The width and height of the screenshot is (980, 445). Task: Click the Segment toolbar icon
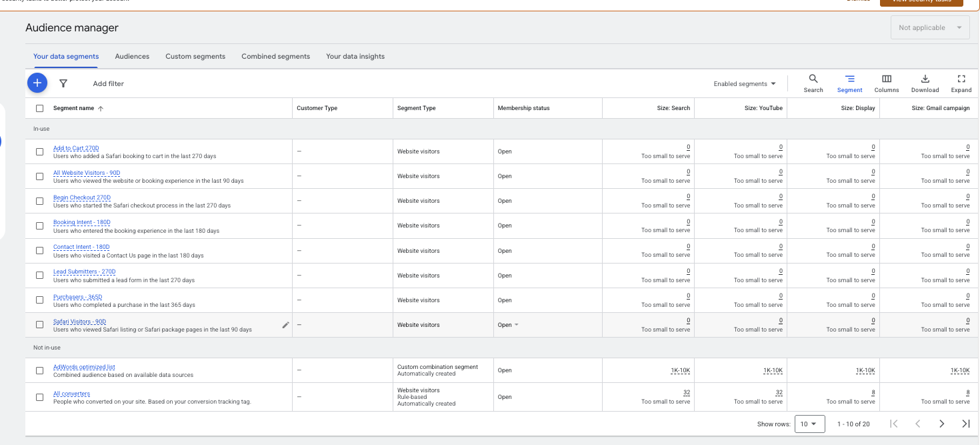pos(850,83)
